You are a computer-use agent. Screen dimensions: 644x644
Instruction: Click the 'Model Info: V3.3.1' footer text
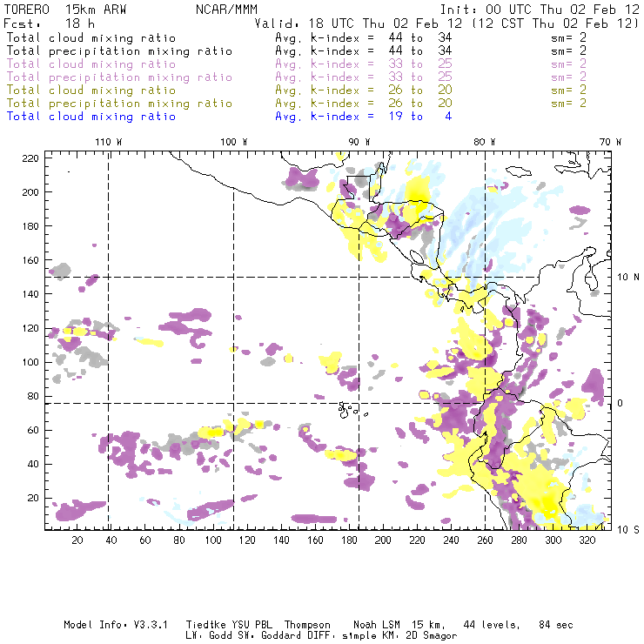[116, 625]
